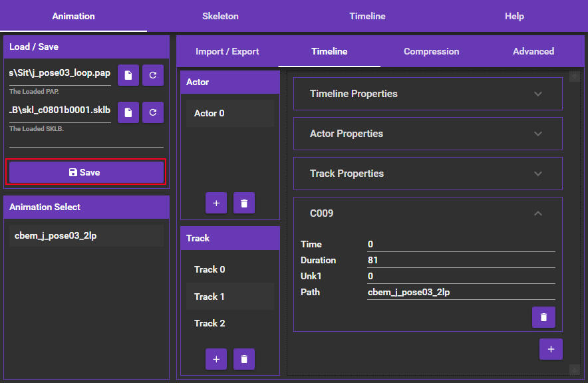Reload the loaded PAP file
588x383 pixels.
click(x=153, y=76)
